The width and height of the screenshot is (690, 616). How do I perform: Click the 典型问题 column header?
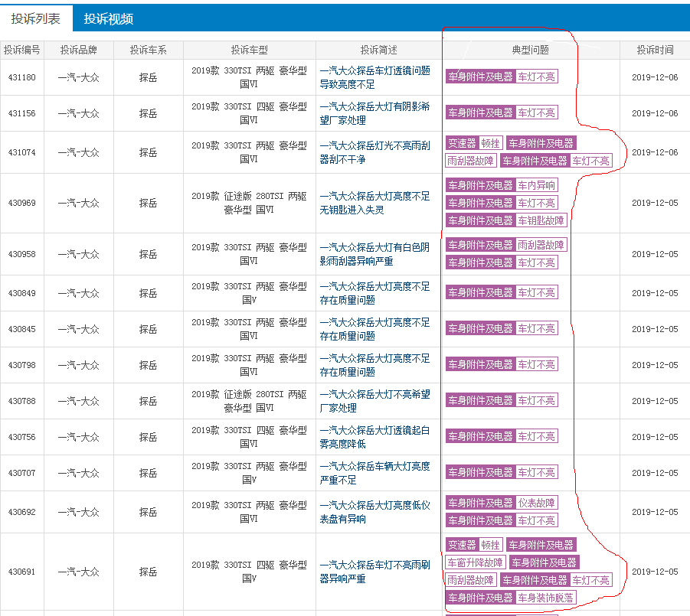[x=531, y=51]
